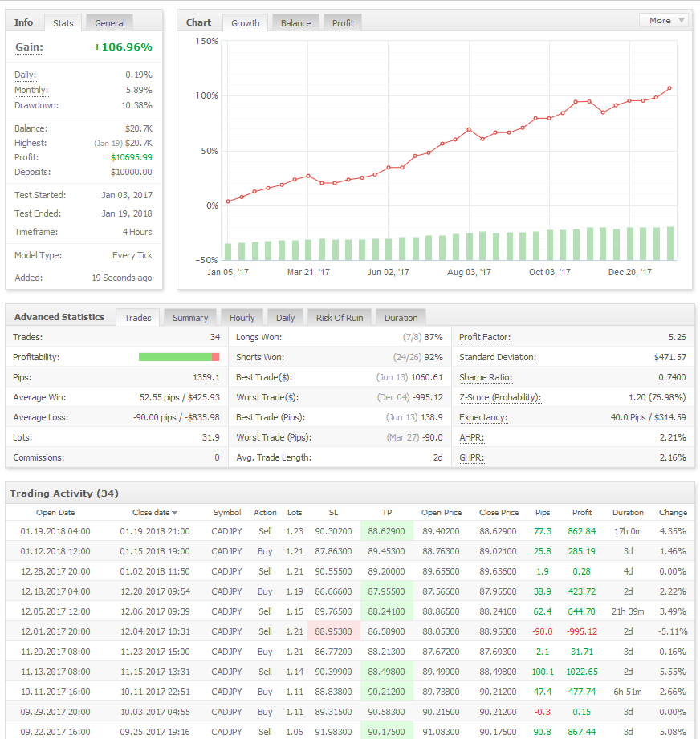Select the Growth chart tab
700x739 pixels.
click(245, 23)
